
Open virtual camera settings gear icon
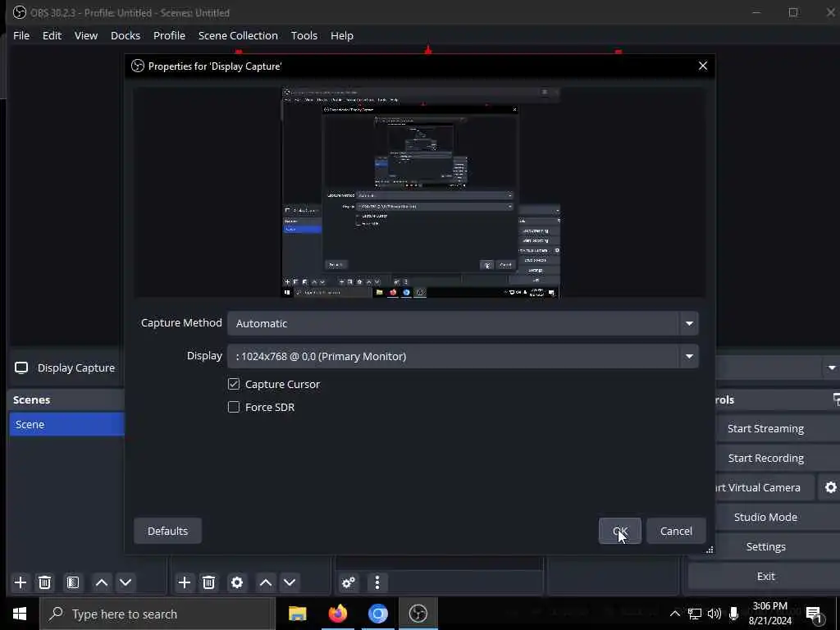(x=830, y=487)
